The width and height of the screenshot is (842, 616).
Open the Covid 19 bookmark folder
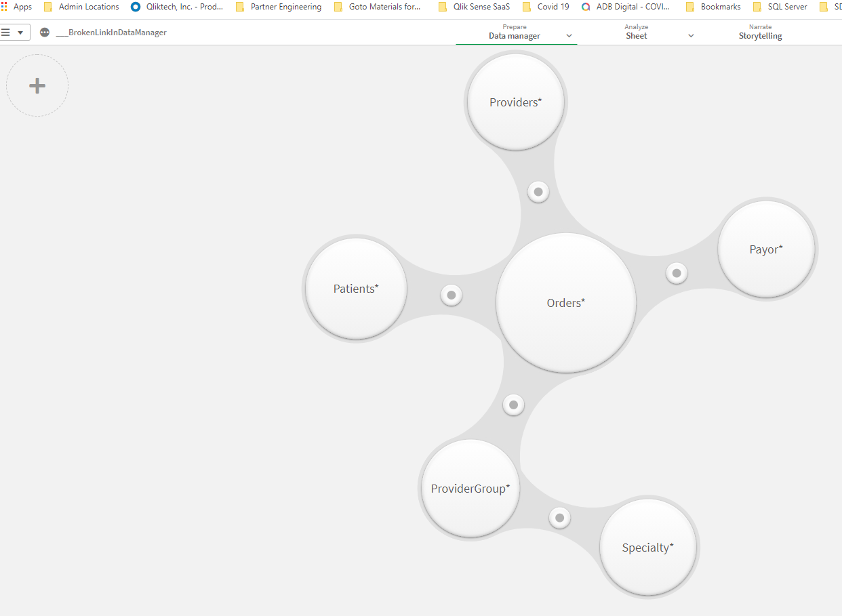click(x=546, y=7)
